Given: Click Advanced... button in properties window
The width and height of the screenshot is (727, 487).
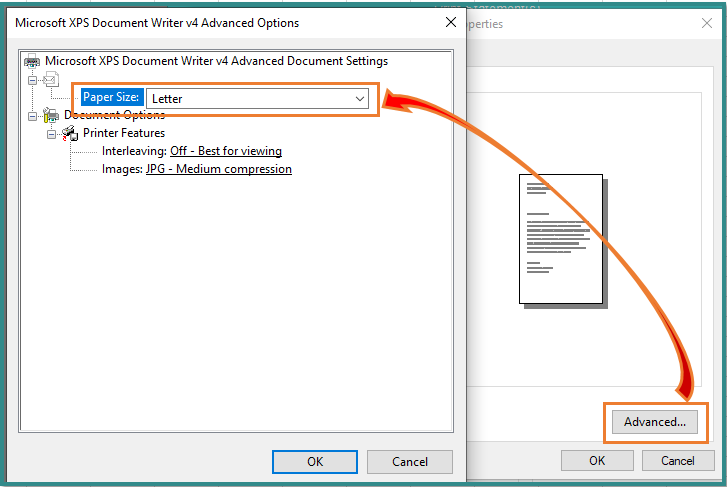Looking at the screenshot, I should click(655, 422).
